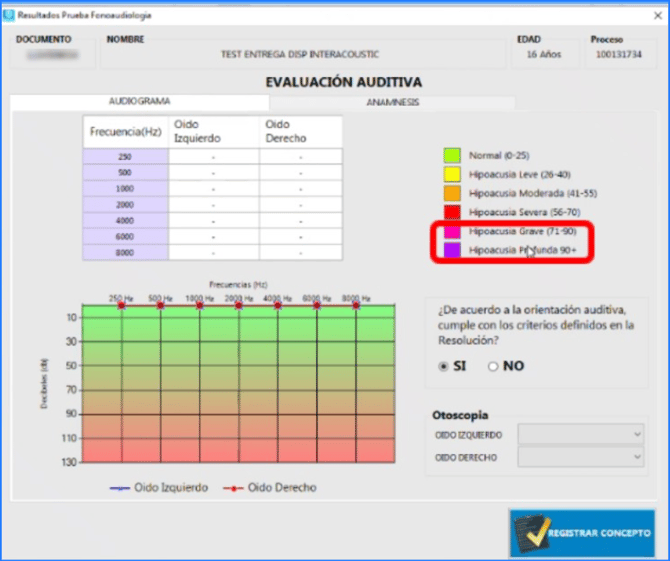670x561 pixels.
Task: Select the SI radio button
Action: click(x=444, y=367)
